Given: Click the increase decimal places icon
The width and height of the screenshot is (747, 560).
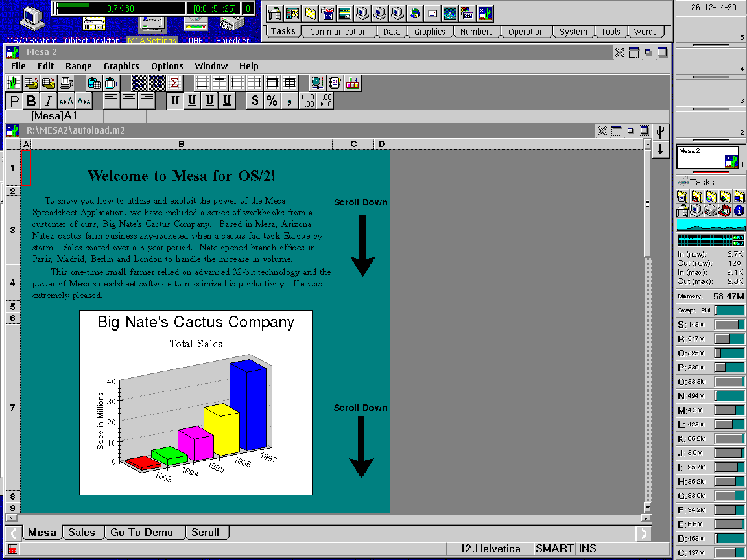Looking at the screenshot, I should pos(307,100).
